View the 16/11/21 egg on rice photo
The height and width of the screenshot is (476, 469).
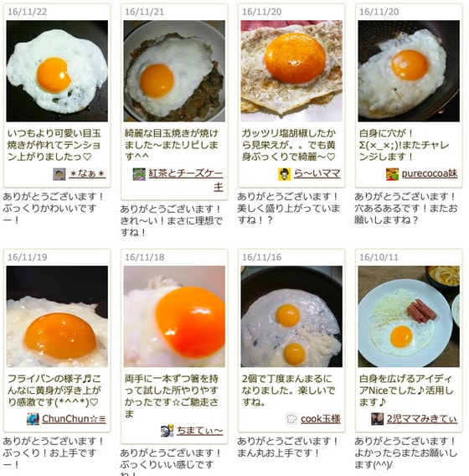click(174, 71)
